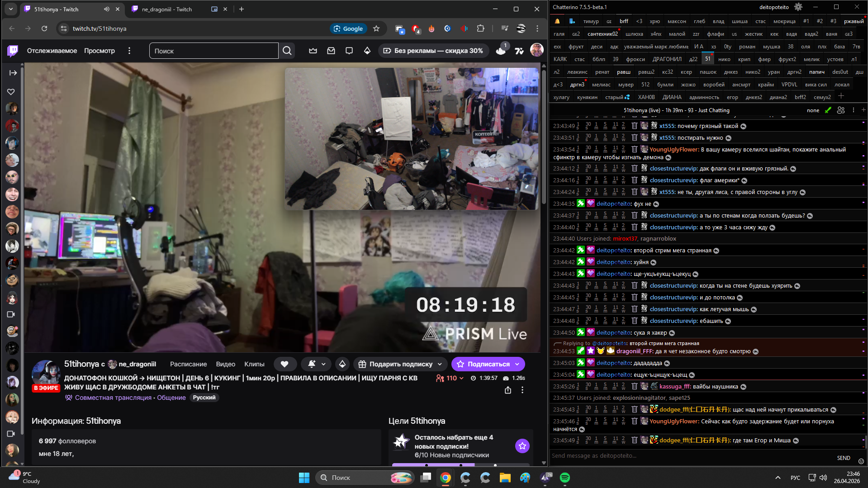Image resolution: width=868 pixels, height=488 pixels.
Task: Expand the viewer count 110 chevron
Action: [x=461, y=378]
